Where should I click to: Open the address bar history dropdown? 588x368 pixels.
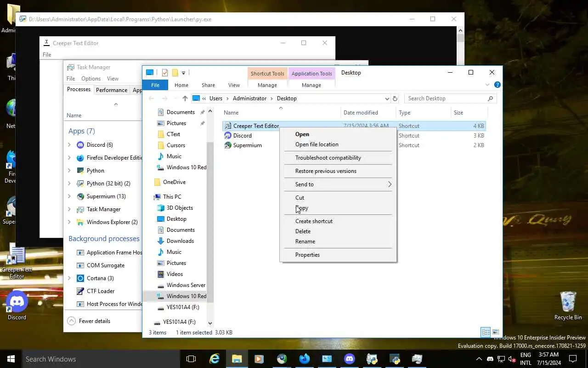(x=387, y=98)
